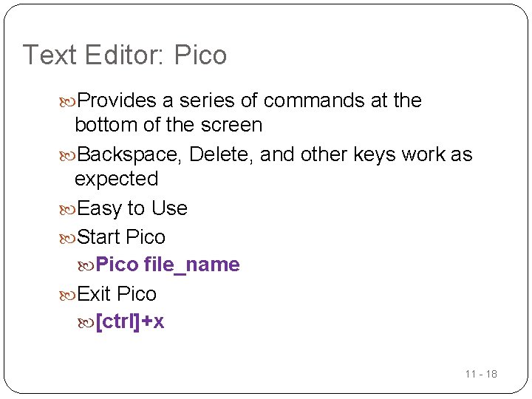Click the word Pico in the title

(200, 55)
